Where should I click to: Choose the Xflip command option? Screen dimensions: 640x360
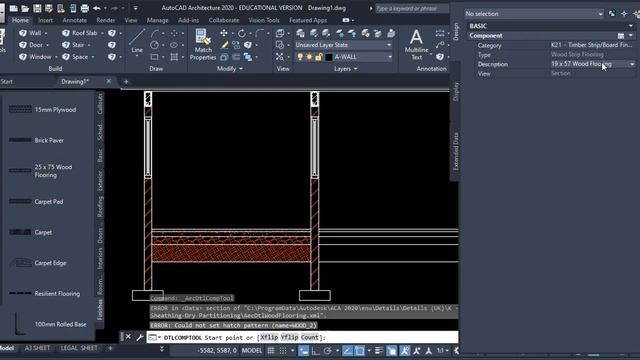tap(269, 337)
